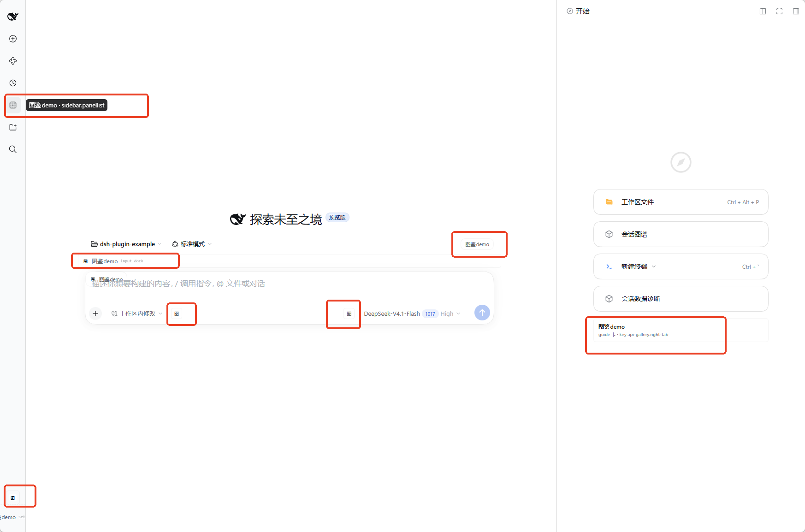Open search from the sidebar magnifier
This screenshot has width=805, height=532.
[13, 149]
